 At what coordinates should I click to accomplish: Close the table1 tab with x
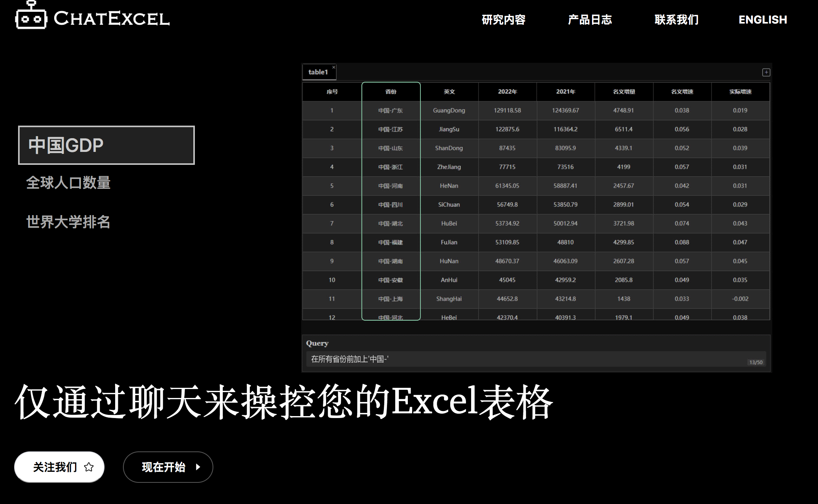(x=334, y=67)
